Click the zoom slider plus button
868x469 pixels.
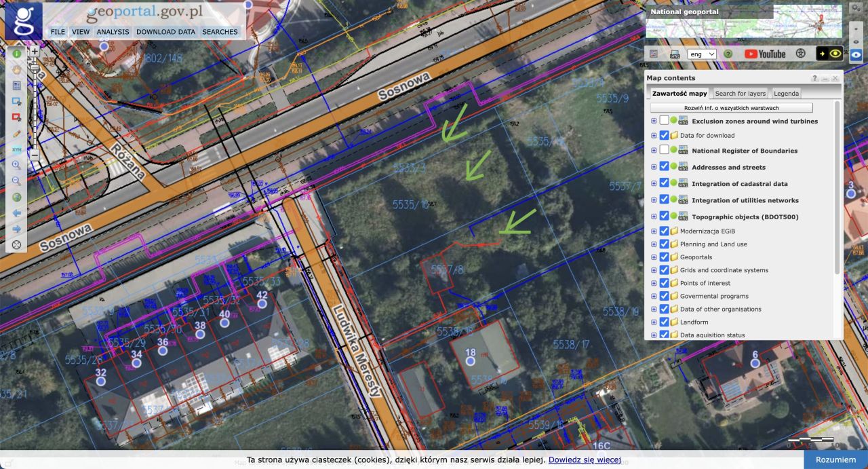point(35,51)
